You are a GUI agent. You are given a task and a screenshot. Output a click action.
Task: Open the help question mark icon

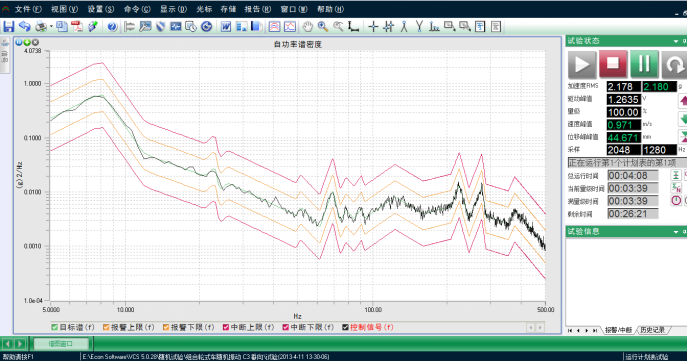[112, 27]
